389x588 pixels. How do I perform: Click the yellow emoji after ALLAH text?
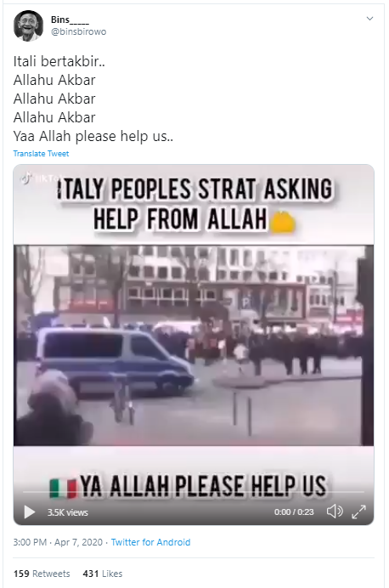click(x=283, y=222)
